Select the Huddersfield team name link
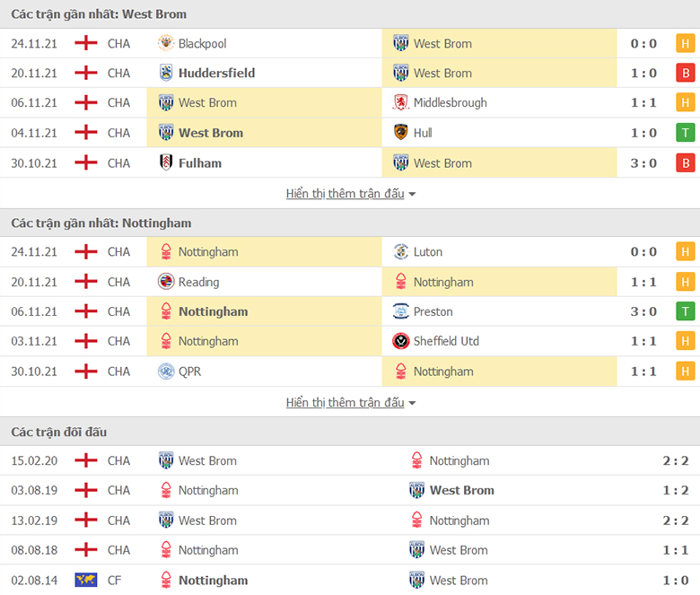The width and height of the screenshot is (700, 595). click(216, 73)
